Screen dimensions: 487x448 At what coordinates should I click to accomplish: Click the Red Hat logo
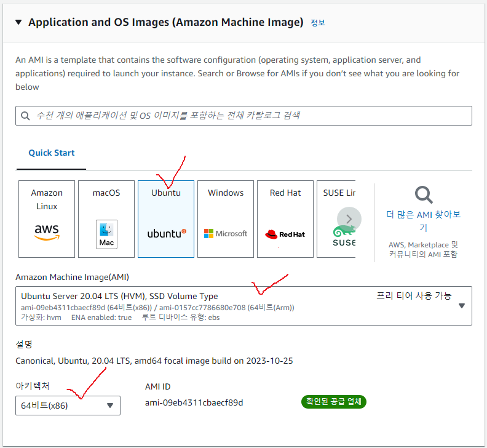coord(285,234)
